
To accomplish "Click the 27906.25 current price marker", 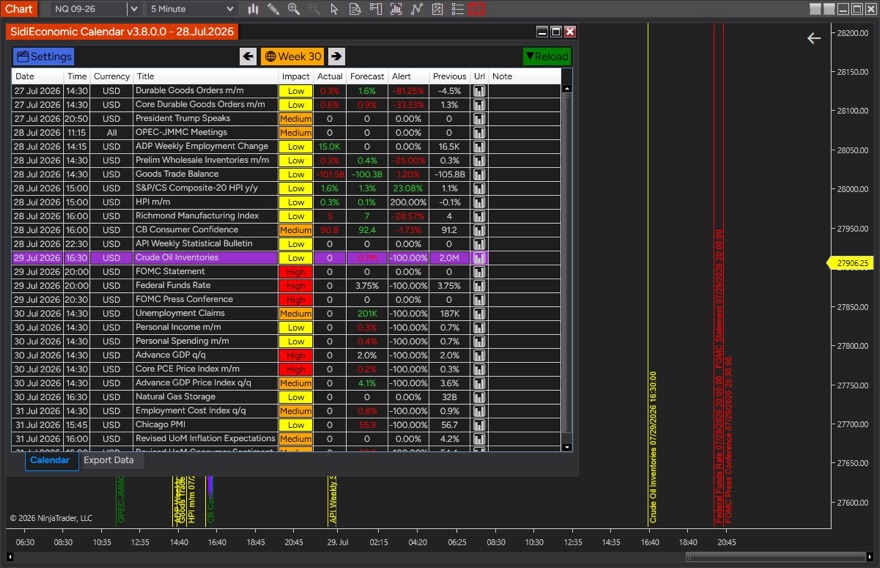I will (851, 263).
